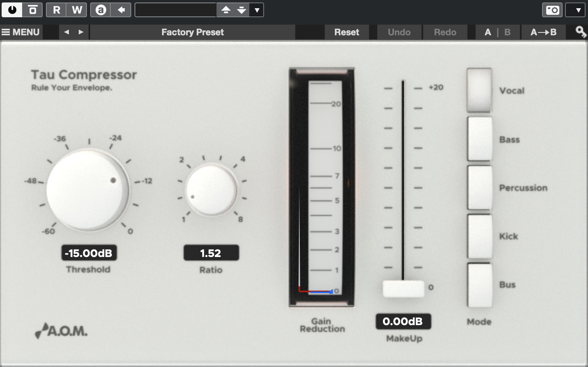Enable Read automation with the R icon
The height and width of the screenshot is (367, 588).
56,10
